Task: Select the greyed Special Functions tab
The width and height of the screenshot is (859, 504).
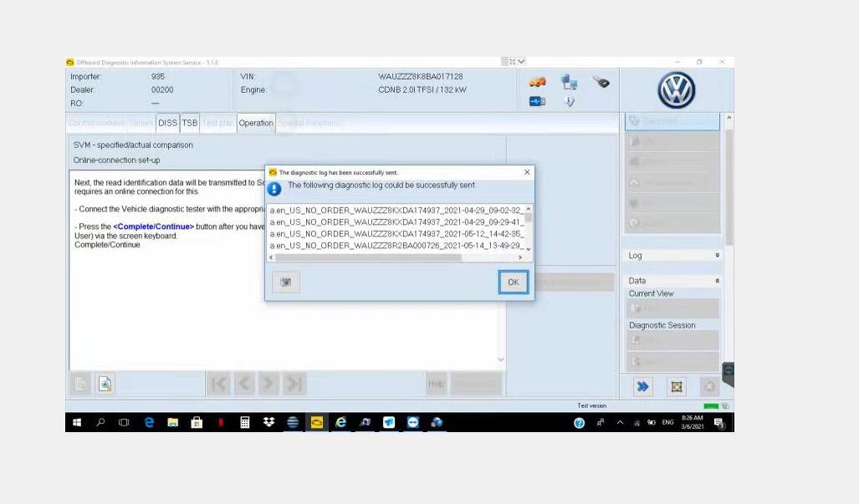Action: click(309, 123)
